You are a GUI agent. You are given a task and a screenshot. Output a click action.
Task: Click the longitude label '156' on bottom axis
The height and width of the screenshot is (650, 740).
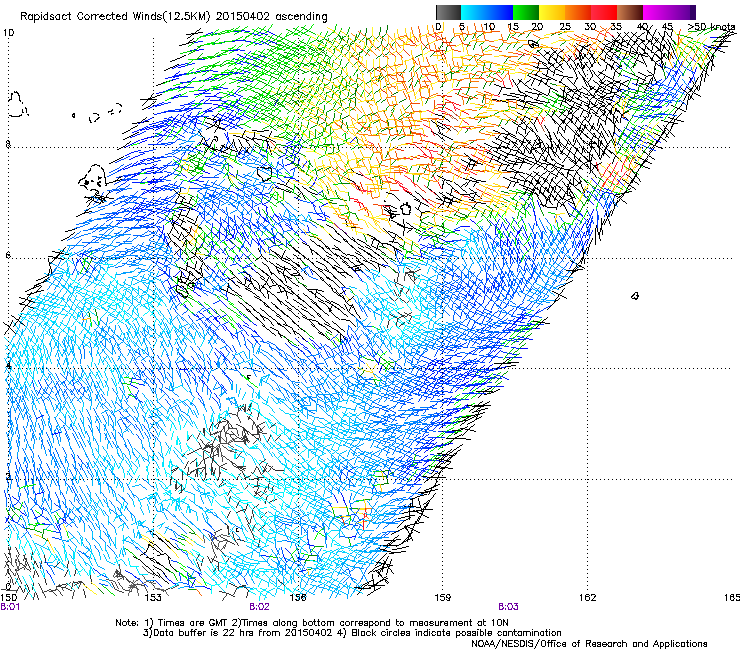298,597
